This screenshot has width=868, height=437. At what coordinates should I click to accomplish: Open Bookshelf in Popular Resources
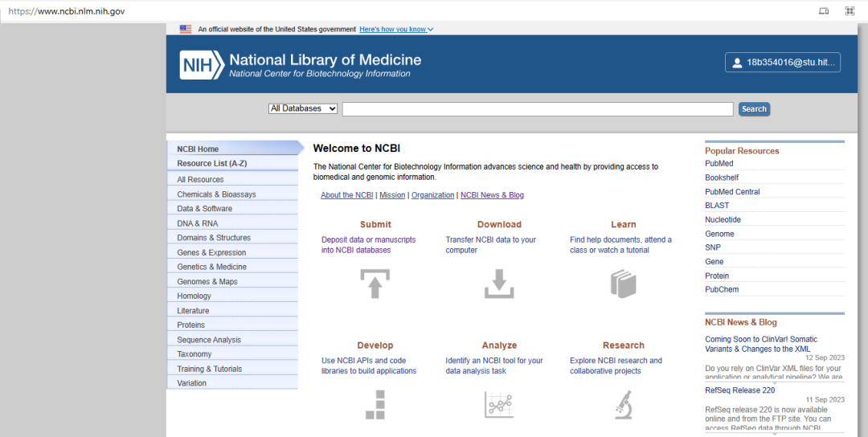[722, 178]
